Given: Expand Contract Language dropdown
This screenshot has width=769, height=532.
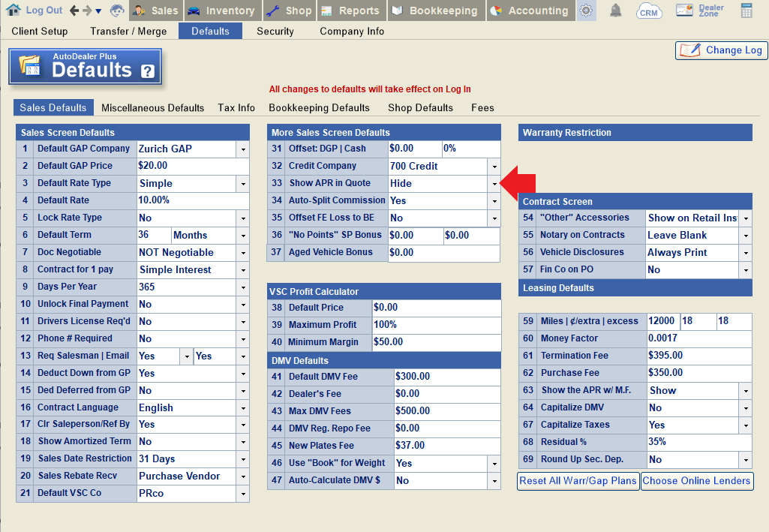Looking at the screenshot, I should point(243,408).
